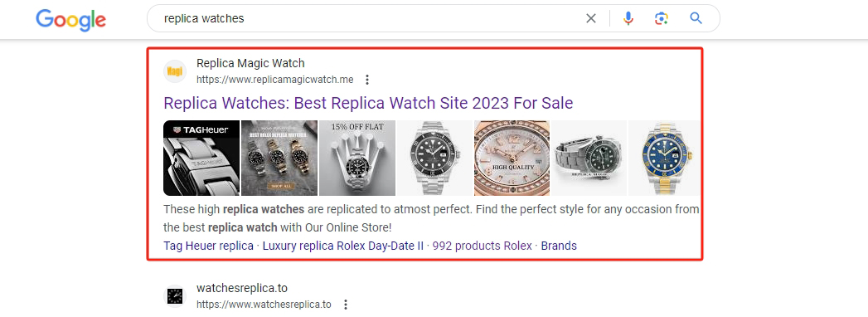Start voice search with the microphone icon
The height and width of the screenshot is (317, 868).
(628, 18)
